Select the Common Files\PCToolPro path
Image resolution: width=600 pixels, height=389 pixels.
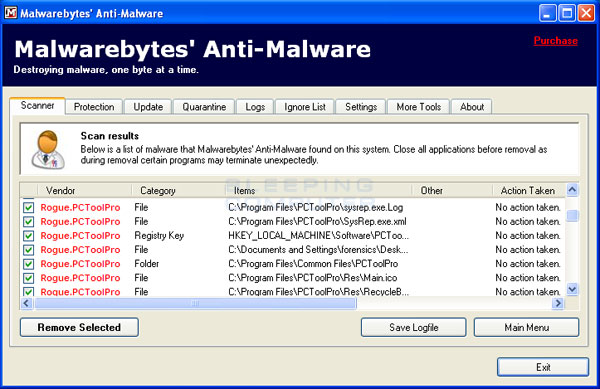click(313, 264)
